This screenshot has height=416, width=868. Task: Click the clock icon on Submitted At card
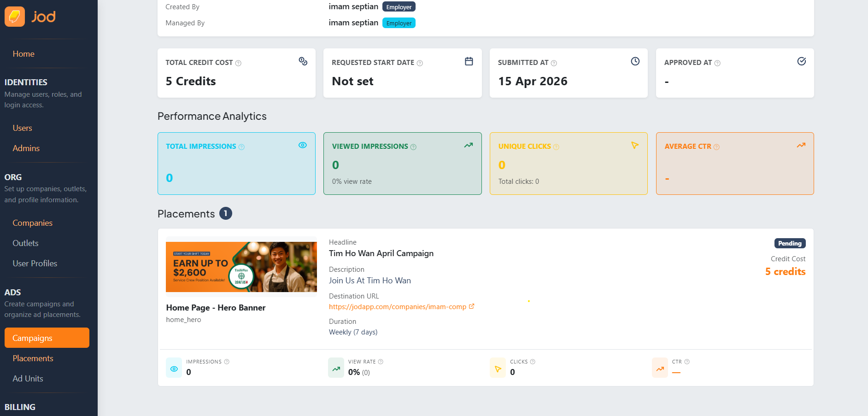(x=635, y=61)
